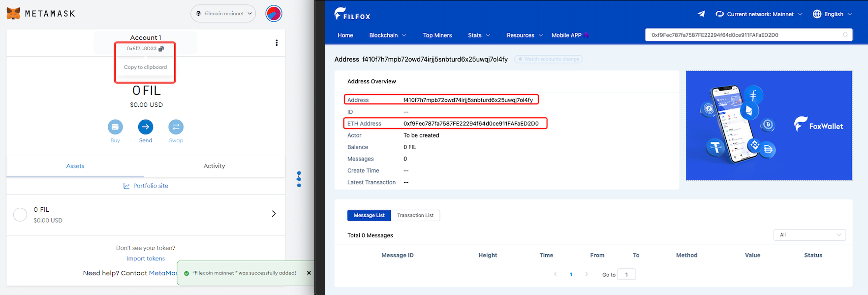Screen dimensions: 868x295
Task: Open the All messages filter dropdown
Action: point(809,235)
